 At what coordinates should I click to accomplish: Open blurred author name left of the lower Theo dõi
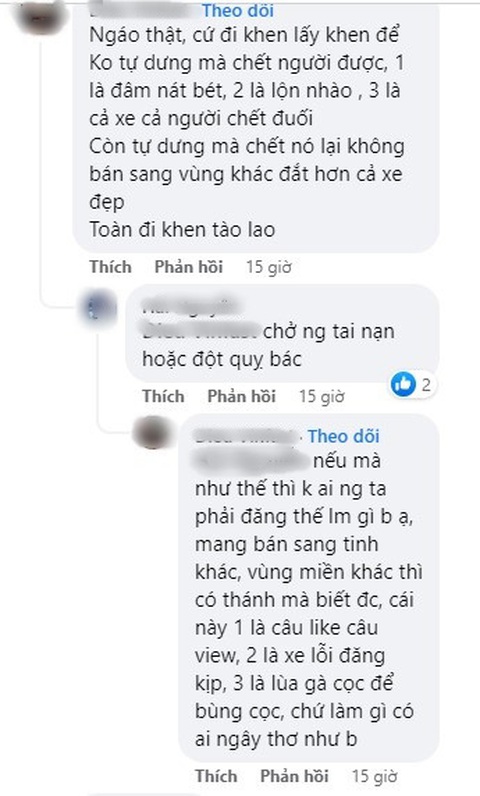(246, 436)
